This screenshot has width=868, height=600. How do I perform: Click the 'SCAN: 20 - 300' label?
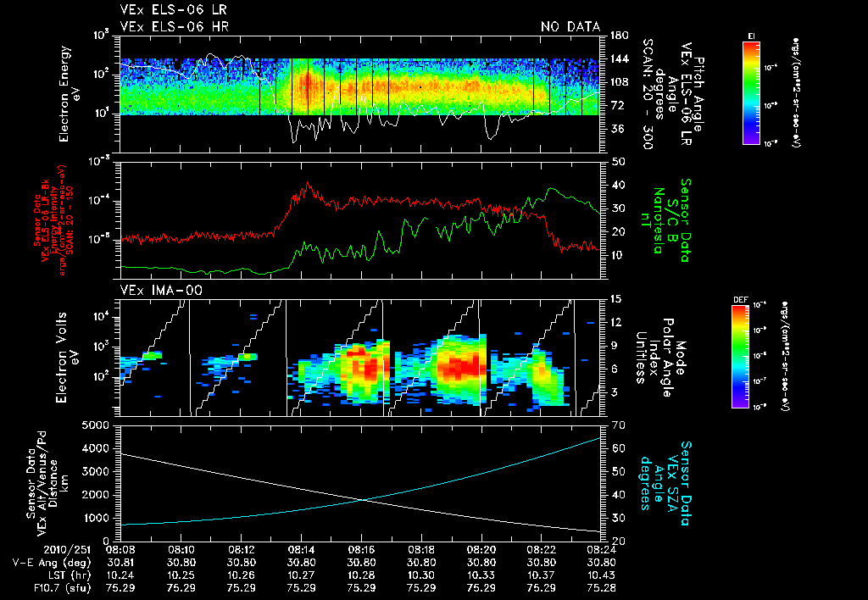(x=648, y=94)
